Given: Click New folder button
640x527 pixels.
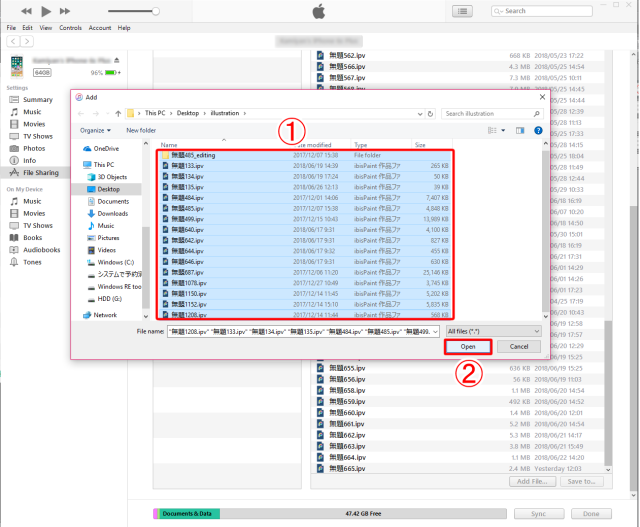Looking at the screenshot, I should click(141, 130).
